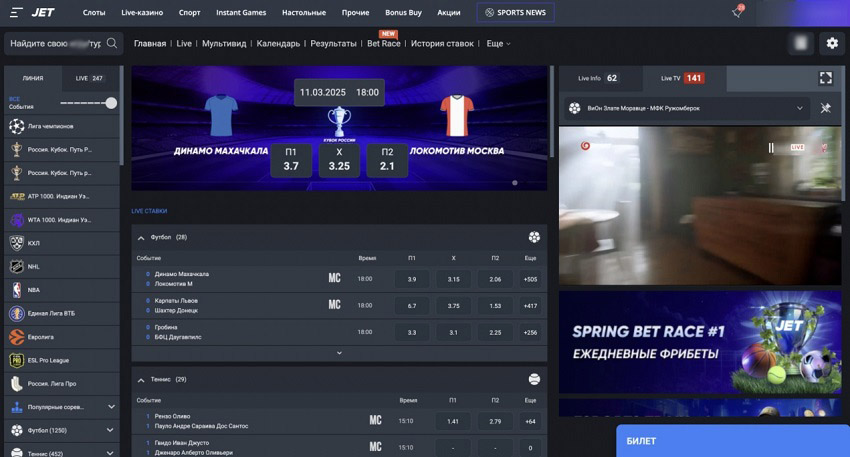
Task: Open Слоты in top menu
Action: (94, 12)
